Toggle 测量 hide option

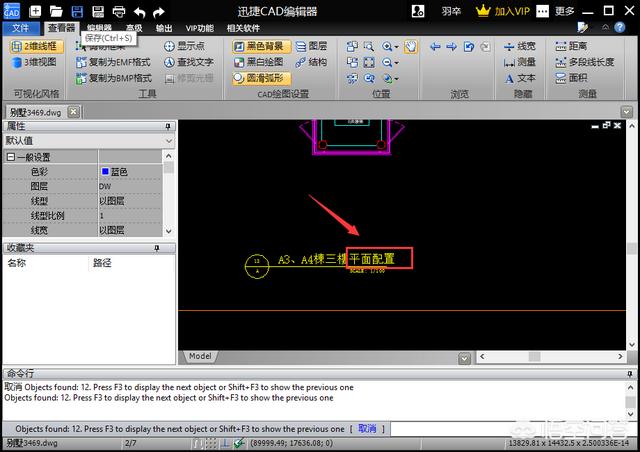tap(520, 62)
